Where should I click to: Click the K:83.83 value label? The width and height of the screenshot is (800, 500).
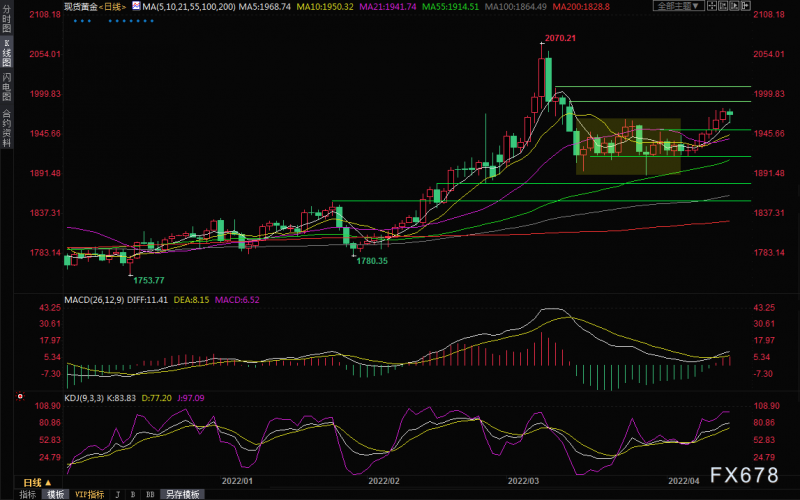(122, 397)
